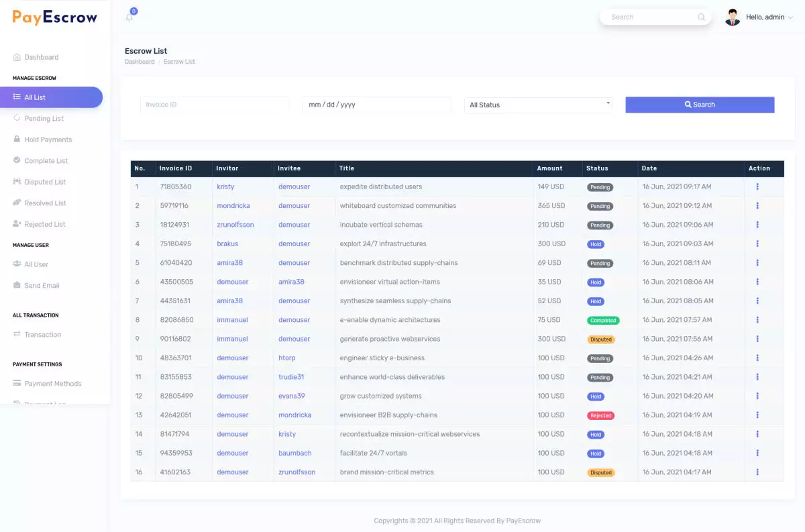The height and width of the screenshot is (532, 805).
Task: Open the three-dot action for invoice 41602163
Action: click(x=757, y=472)
